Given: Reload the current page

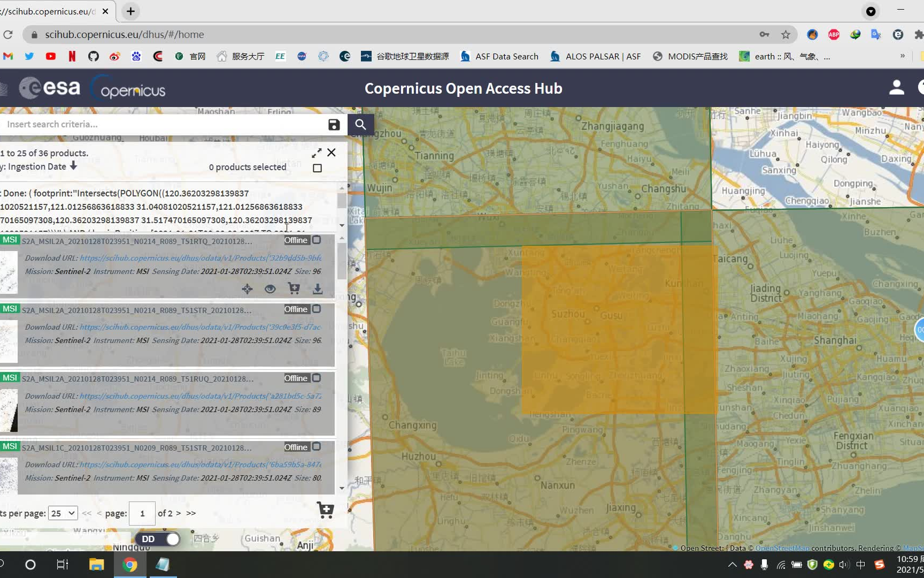Looking at the screenshot, I should click(8, 34).
